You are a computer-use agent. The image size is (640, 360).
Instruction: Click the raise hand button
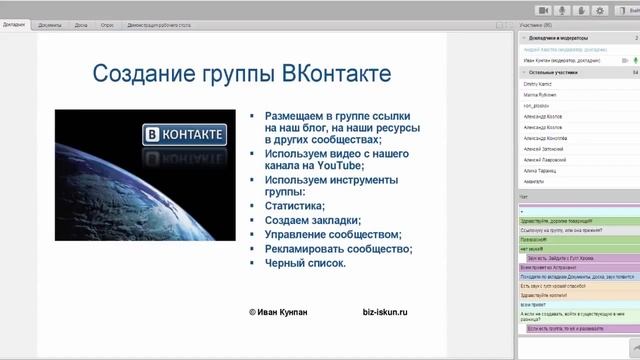(x=581, y=11)
